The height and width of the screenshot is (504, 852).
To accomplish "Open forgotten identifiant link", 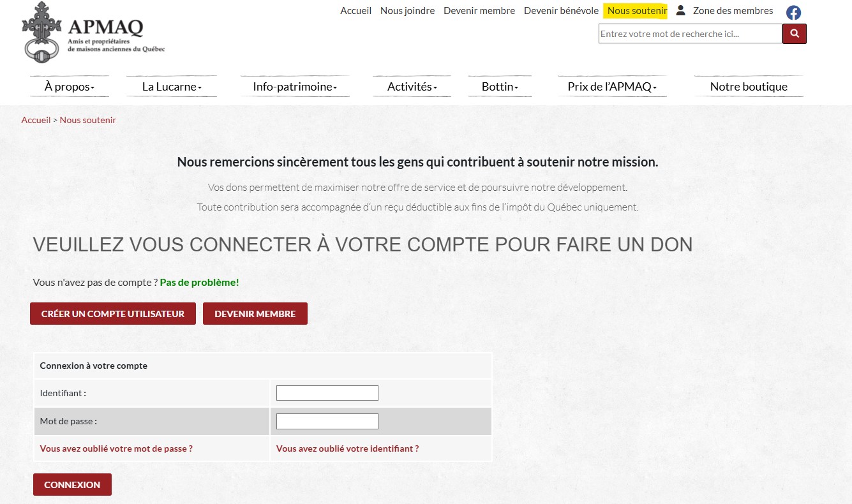I will pyautogui.click(x=347, y=448).
